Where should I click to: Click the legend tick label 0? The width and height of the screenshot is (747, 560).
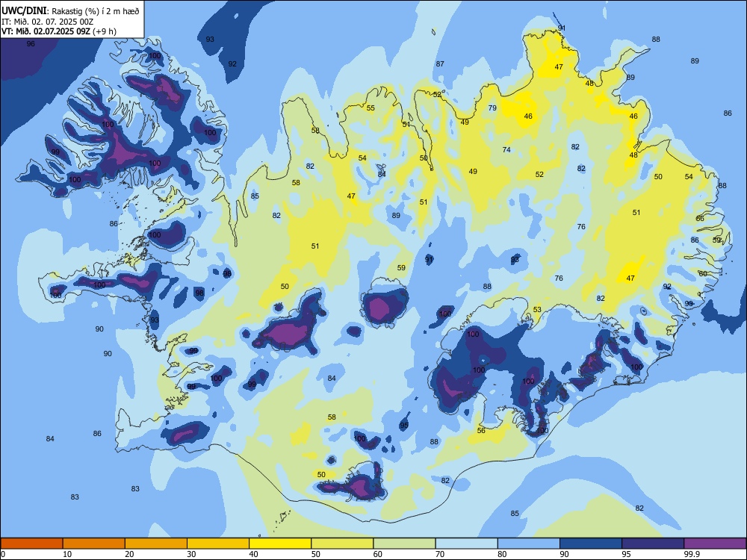3,554
